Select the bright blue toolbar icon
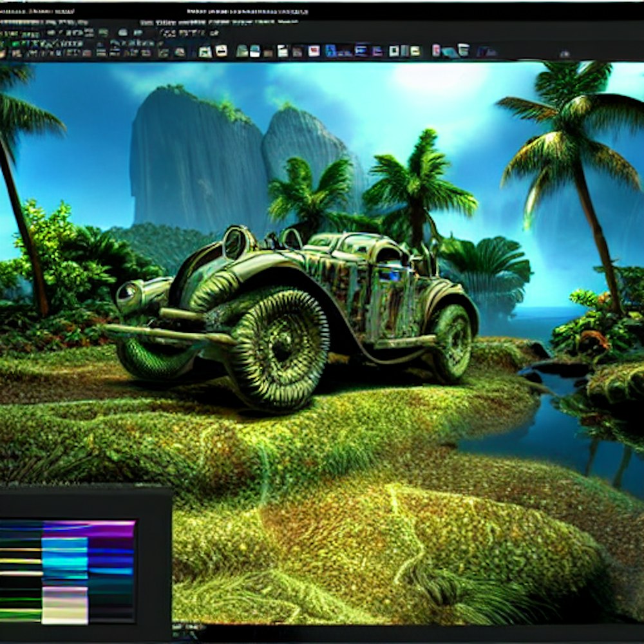The height and width of the screenshot is (644, 644). [x=330, y=50]
